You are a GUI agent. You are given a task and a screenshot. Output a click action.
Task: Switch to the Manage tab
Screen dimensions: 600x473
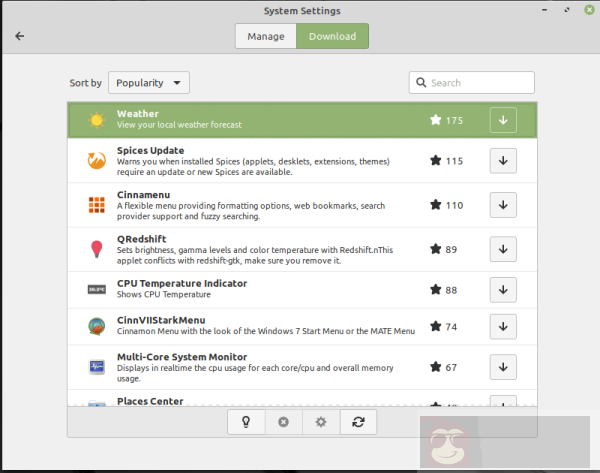click(x=266, y=36)
